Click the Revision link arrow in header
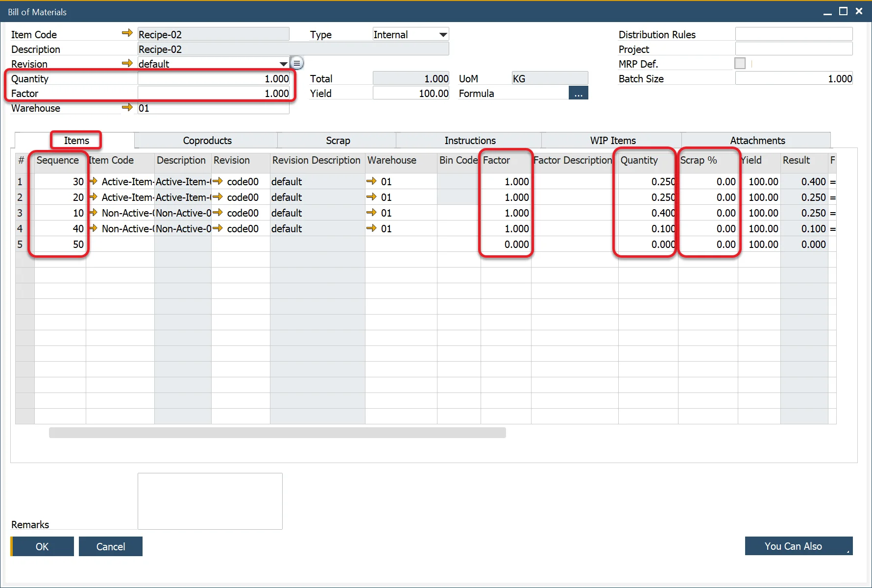Image resolution: width=872 pixels, height=588 pixels. (127, 63)
